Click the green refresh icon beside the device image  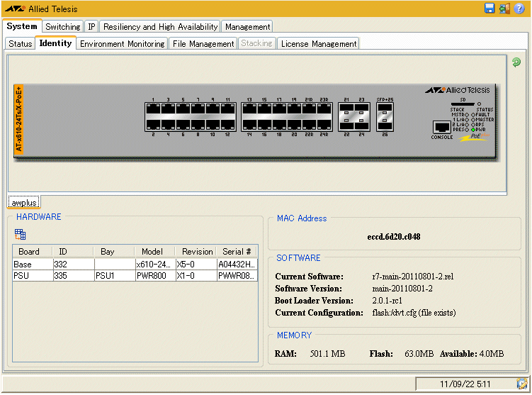point(516,62)
